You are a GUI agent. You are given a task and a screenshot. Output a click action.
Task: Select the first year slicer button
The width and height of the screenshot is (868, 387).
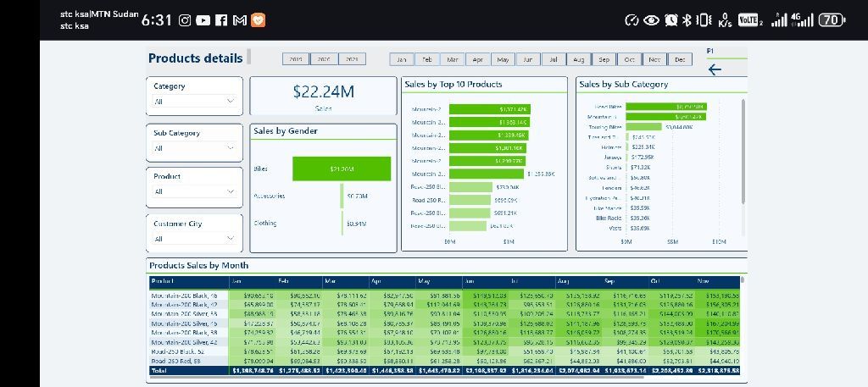[x=296, y=59]
